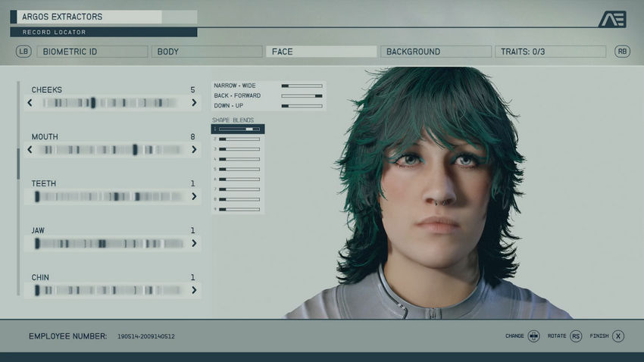Image resolution: width=644 pixels, height=362 pixels.
Task: Open the Biometric ID tab
Action: point(92,51)
